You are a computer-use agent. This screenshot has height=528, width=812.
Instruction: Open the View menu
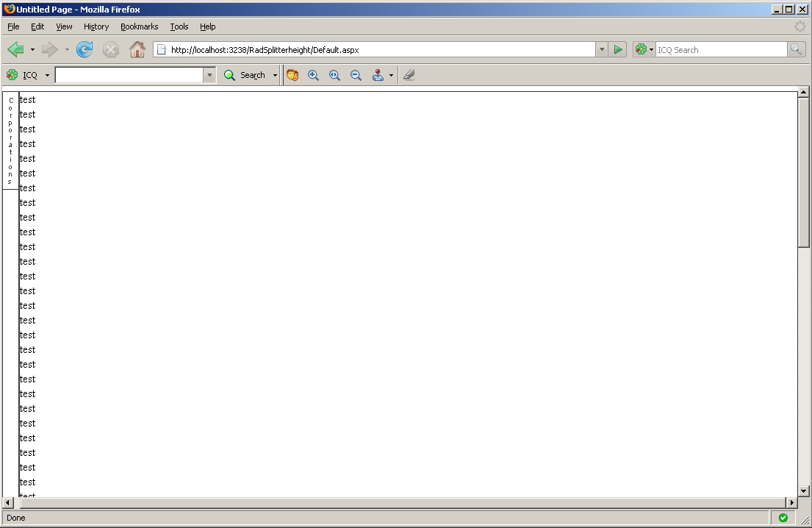pos(64,26)
